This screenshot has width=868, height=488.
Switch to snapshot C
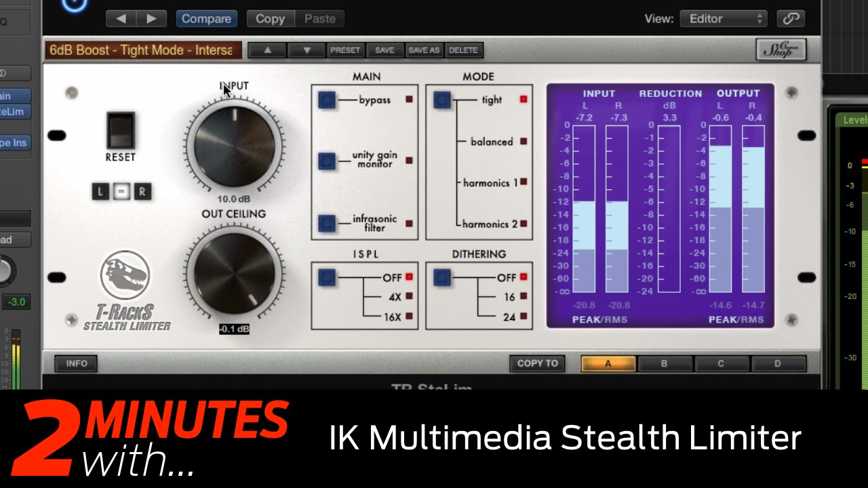tap(721, 363)
